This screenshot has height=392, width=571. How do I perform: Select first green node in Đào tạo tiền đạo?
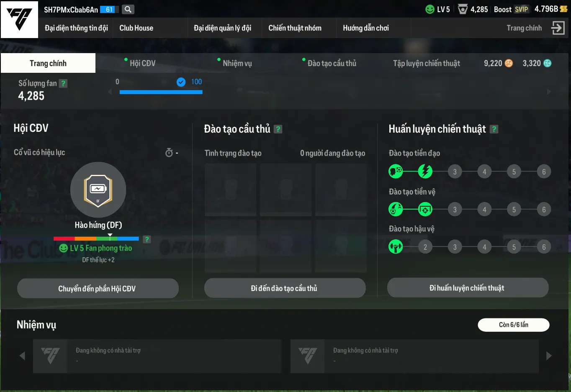tap(396, 171)
